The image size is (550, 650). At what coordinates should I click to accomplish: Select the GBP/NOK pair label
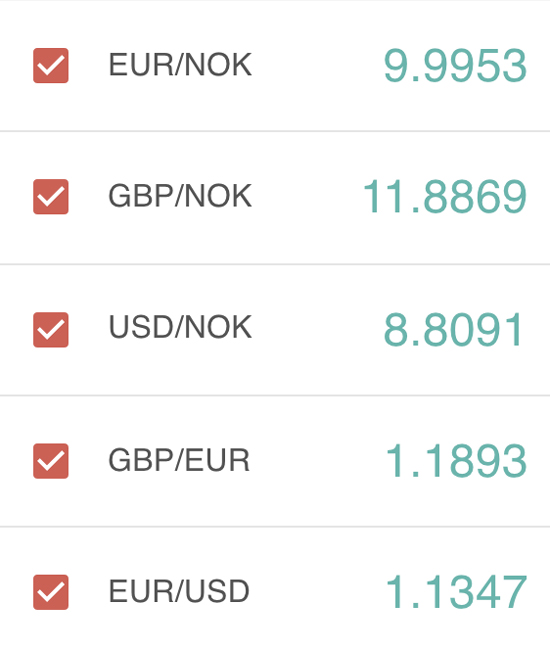tap(180, 196)
